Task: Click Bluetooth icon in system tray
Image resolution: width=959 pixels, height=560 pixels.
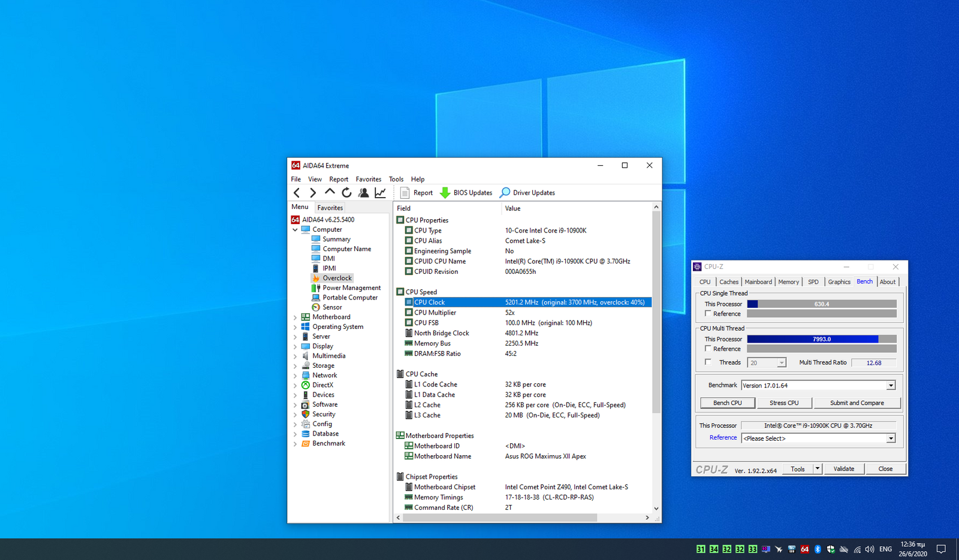Action: click(x=818, y=549)
